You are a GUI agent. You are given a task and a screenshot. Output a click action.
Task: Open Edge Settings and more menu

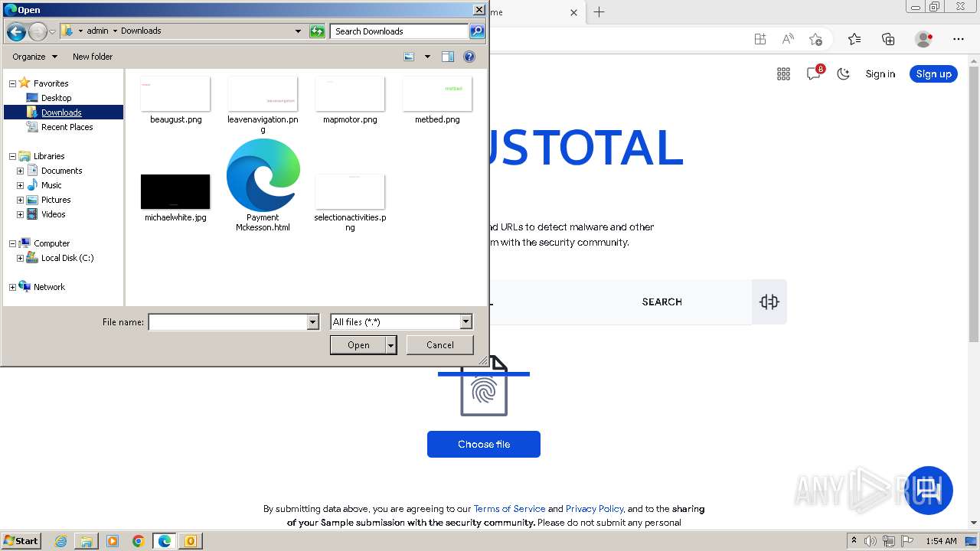coord(959,39)
